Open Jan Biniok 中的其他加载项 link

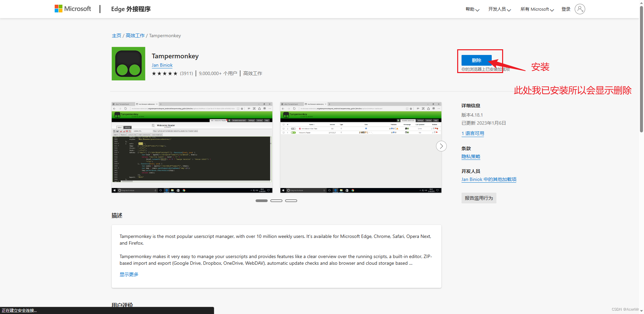[489, 180]
